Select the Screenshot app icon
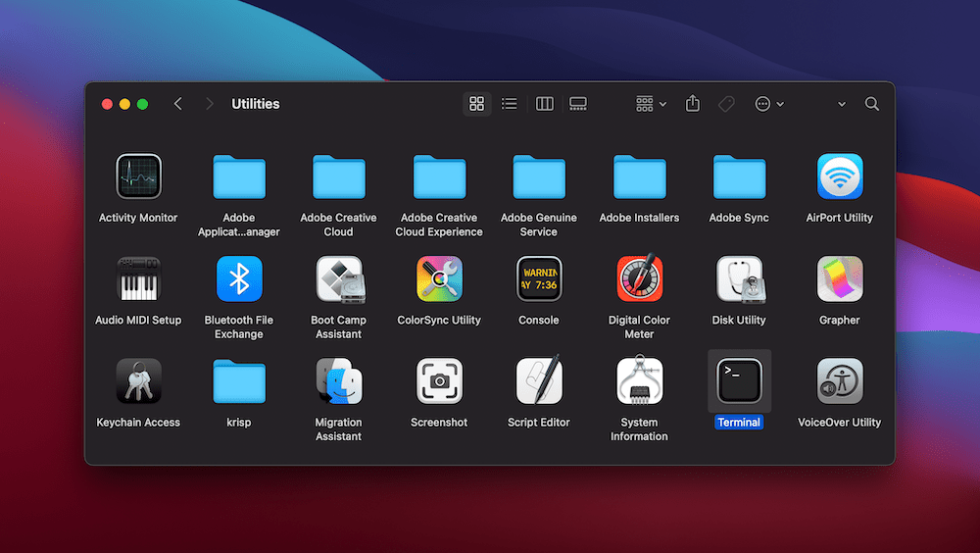This screenshot has width=980, height=553. 439,381
